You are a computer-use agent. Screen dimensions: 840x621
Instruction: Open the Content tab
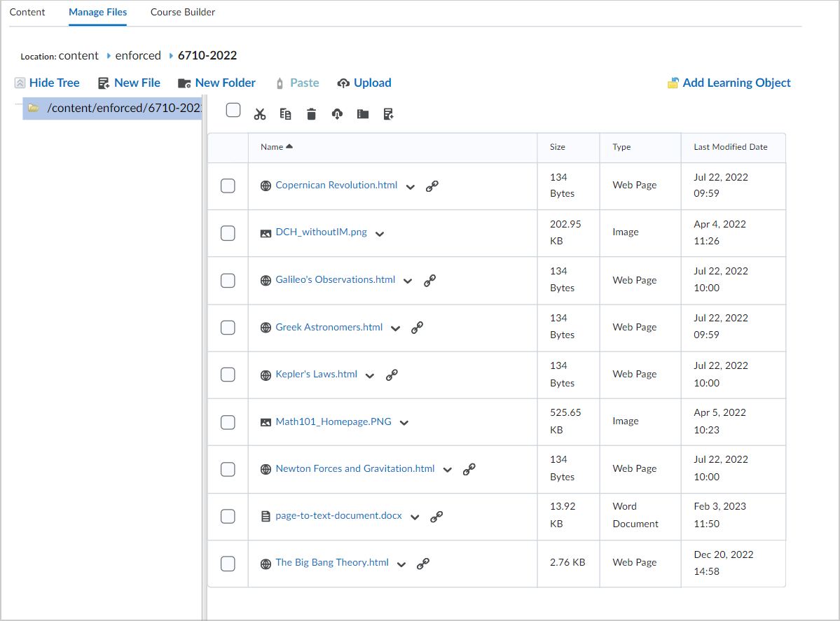pos(27,13)
